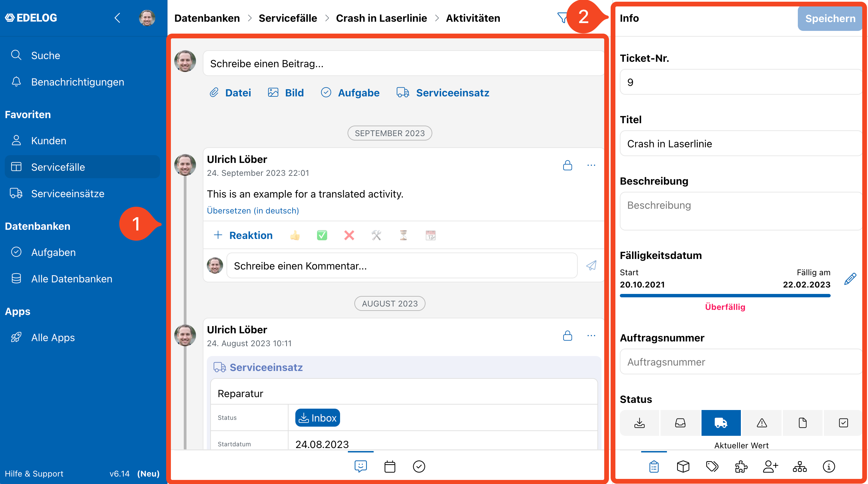868x484 pixels.
Task: Click the Servicefälle breadcrumb
Action: coord(288,18)
